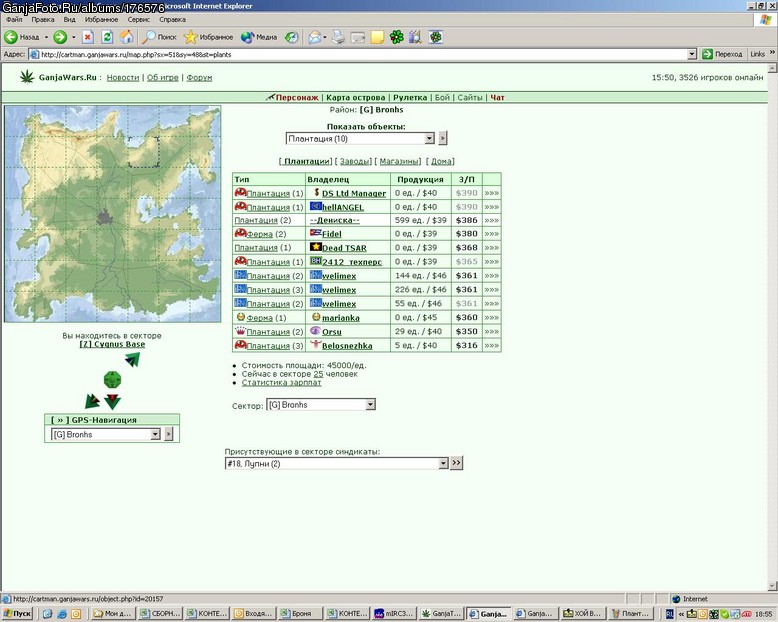Click the History toolbar icon
This screenshot has width=778, height=622.
click(x=292, y=37)
